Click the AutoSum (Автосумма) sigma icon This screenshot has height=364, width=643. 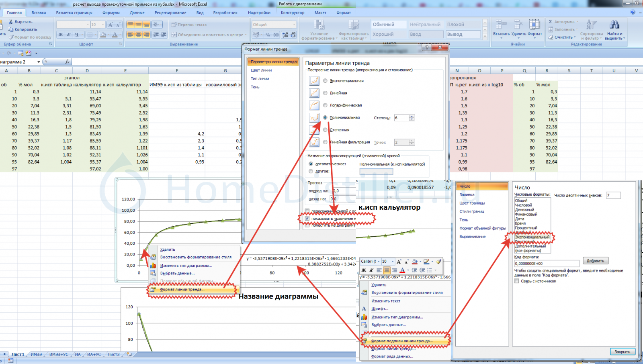(x=551, y=22)
